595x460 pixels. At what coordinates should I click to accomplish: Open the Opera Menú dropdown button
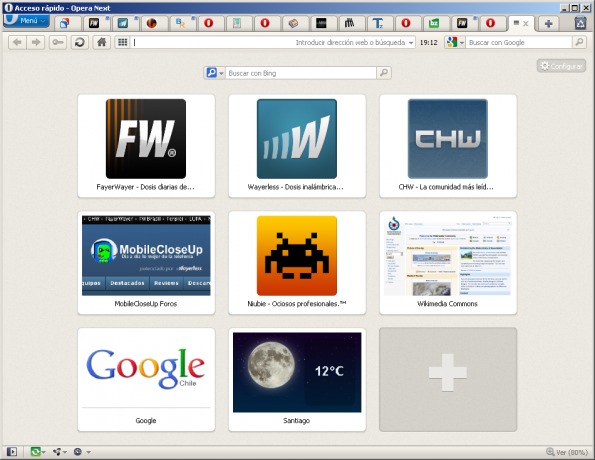tap(26, 20)
